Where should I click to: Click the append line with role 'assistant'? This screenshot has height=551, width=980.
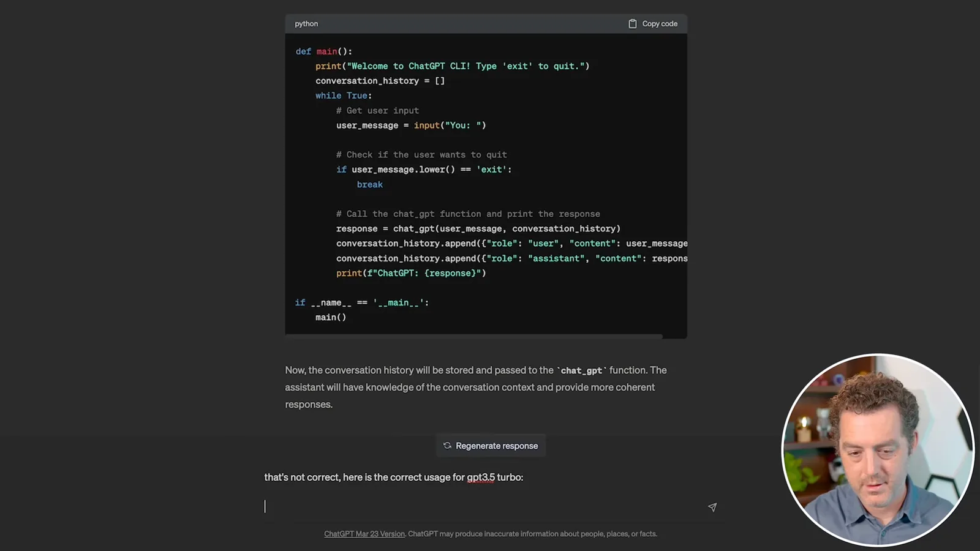point(511,258)
